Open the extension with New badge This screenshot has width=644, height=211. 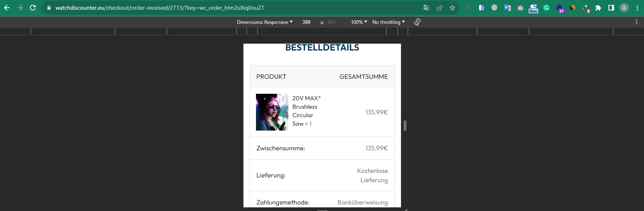click(x=533, y=8)
